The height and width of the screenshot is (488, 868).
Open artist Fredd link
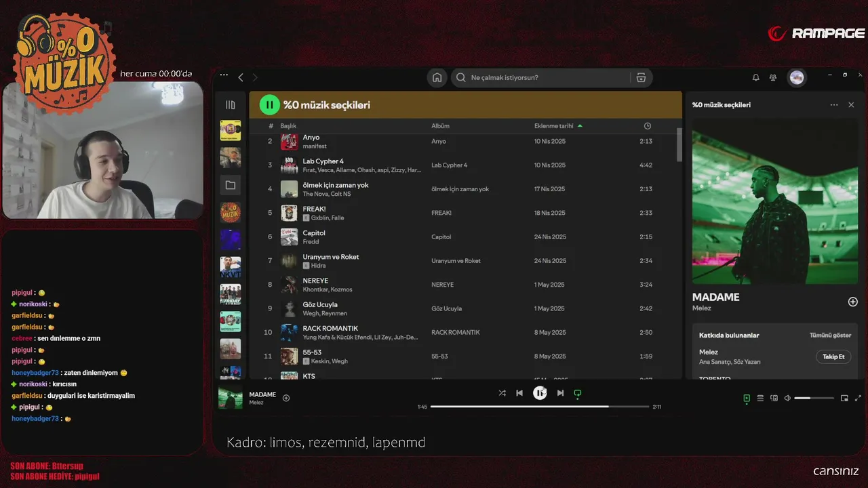tap(311, 242)
